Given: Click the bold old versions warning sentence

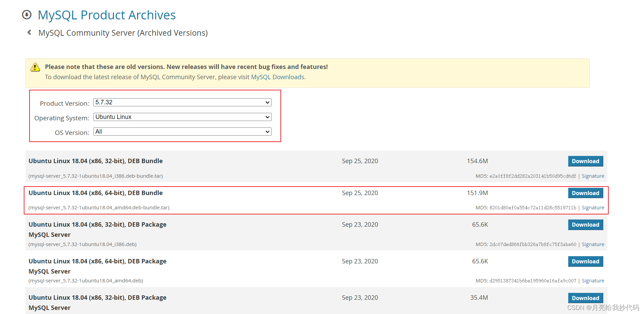Looking at the screenshot, I should click(186, 67).
